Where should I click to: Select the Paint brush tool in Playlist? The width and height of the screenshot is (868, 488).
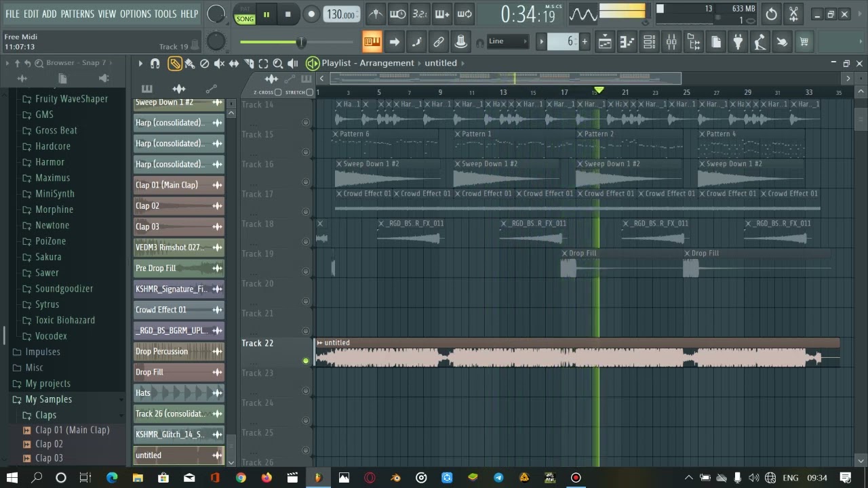pyautogui.click(x=190, y=63)
